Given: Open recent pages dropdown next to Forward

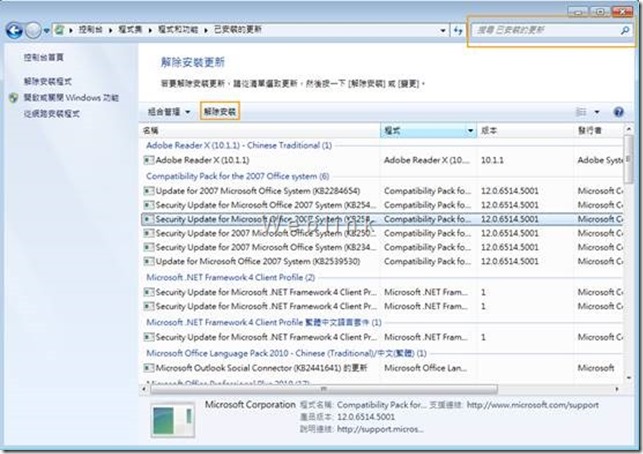Looking at the screenshot, I should (46, 31).
